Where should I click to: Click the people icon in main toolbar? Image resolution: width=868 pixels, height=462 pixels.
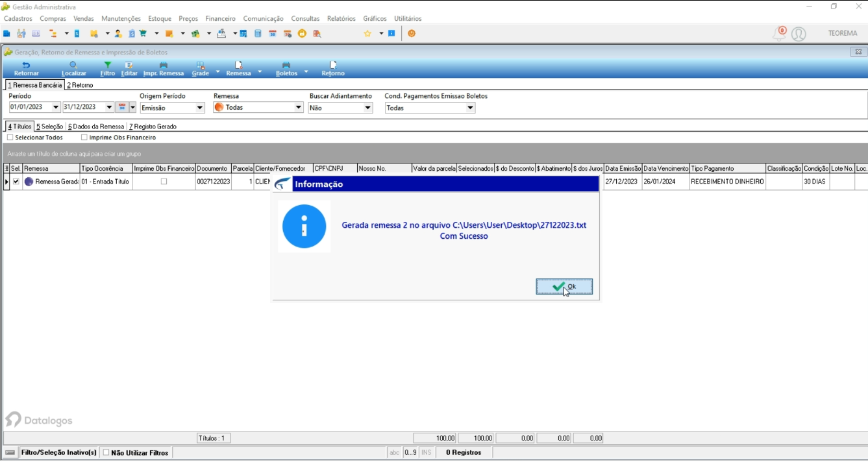(x=21, y=33)
